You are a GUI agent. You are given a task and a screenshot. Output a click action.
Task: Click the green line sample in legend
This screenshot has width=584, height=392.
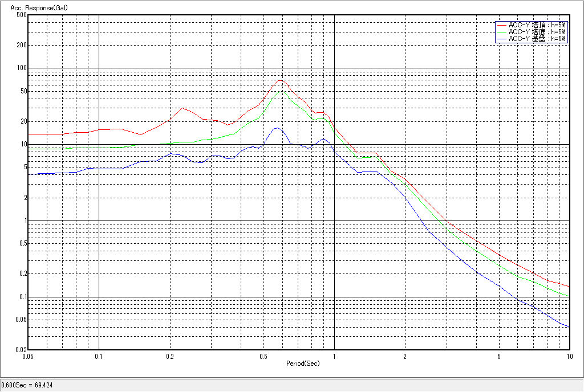[501, 32]
